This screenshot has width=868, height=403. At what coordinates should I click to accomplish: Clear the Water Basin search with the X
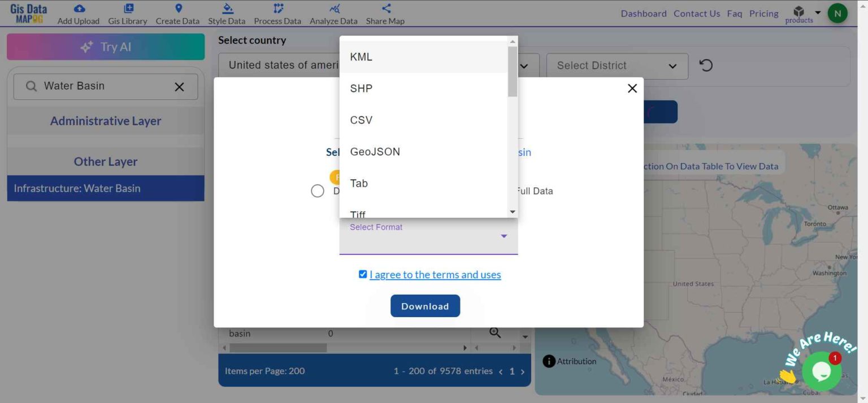point(180,86)
